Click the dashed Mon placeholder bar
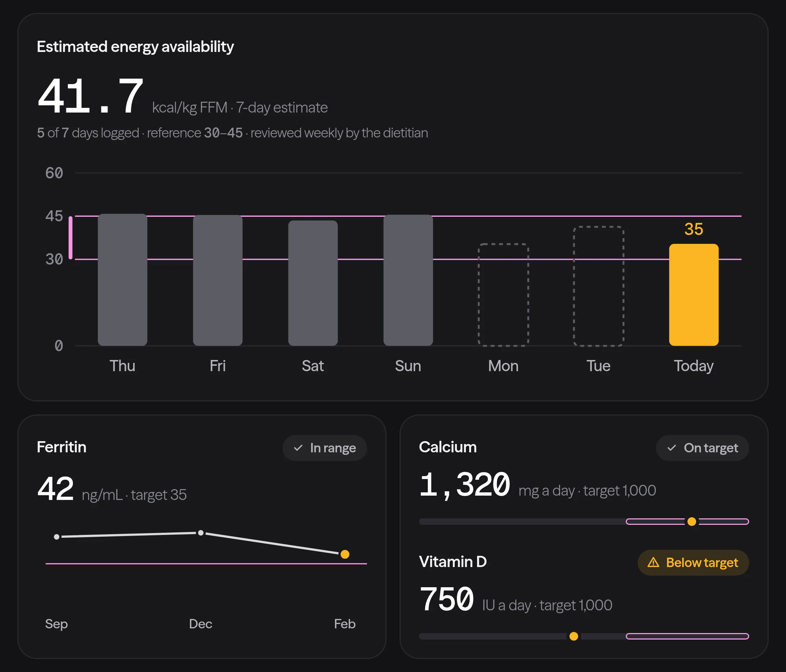 tap(503, 295)
